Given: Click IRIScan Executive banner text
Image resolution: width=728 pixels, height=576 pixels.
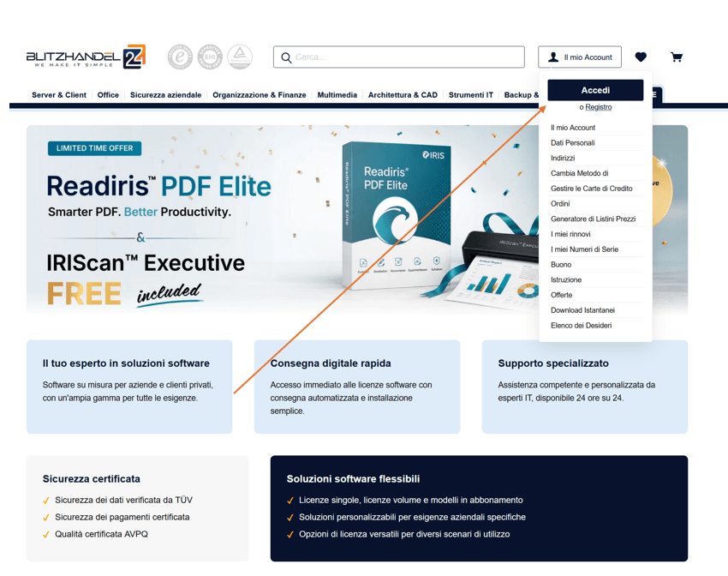Looking at the screenshot, I should pos(146,263).
